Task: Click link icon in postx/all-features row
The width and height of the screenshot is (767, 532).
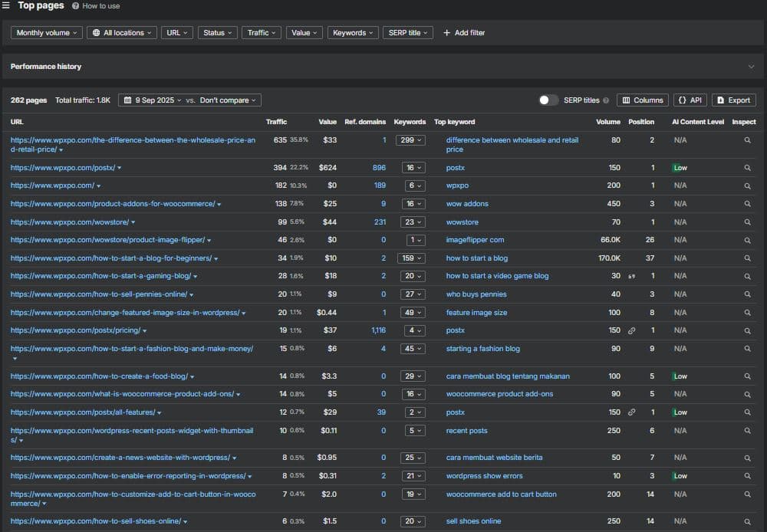Action: pos(631,412)
